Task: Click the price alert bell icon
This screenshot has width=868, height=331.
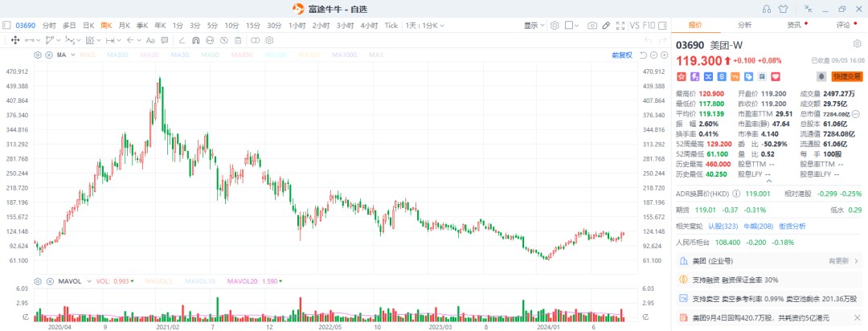Action: [x=821, y=76]
